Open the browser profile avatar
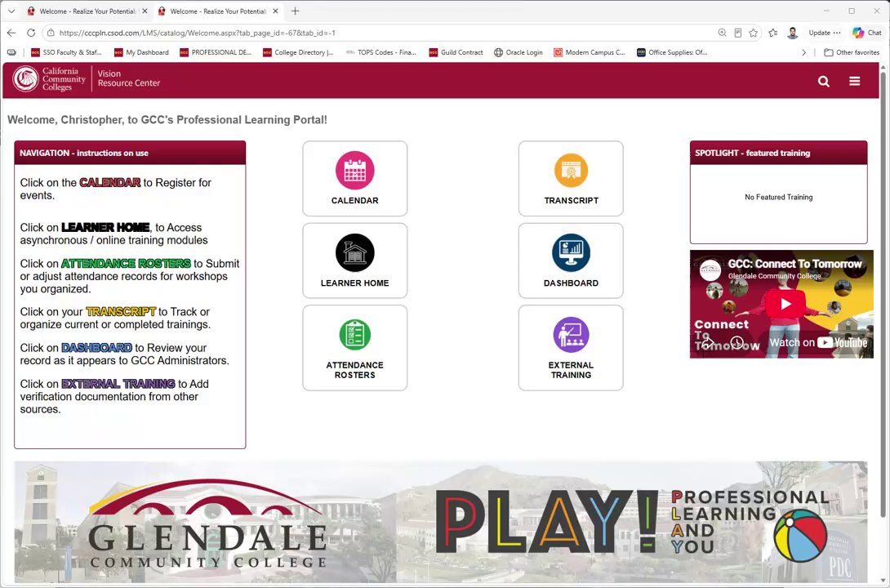This screenshot has width=890, height=588. 792,33
